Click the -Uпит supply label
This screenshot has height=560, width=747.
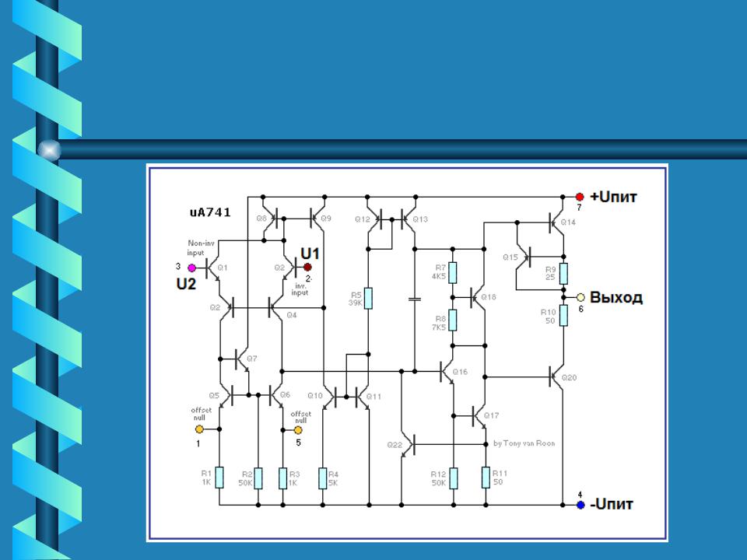click(x=612, y=504)
